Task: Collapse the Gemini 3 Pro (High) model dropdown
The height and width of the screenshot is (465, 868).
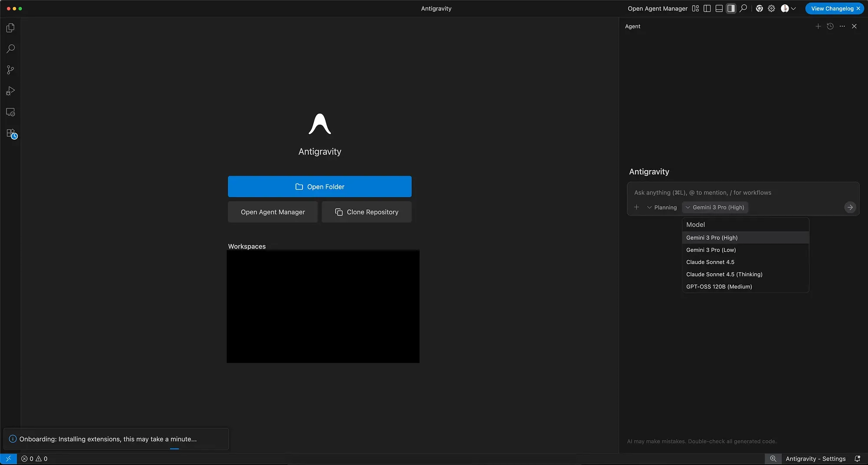Action: coord(715,208)
